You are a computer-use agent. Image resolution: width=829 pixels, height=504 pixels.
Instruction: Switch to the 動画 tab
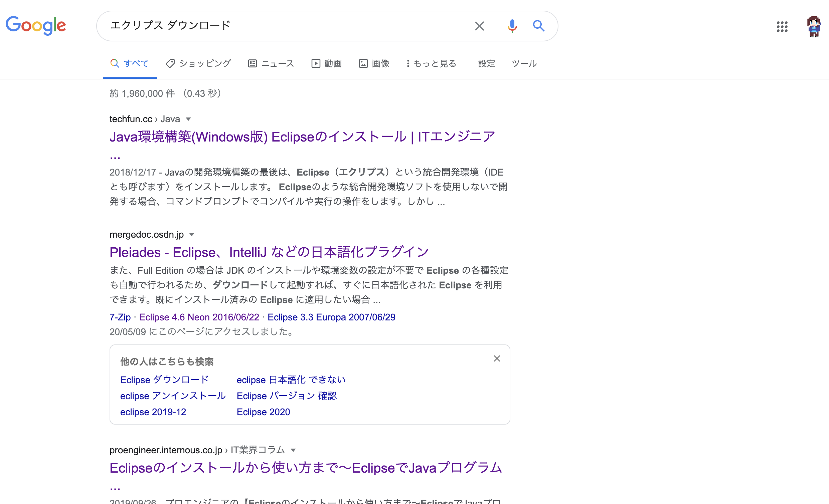(327, 63)
